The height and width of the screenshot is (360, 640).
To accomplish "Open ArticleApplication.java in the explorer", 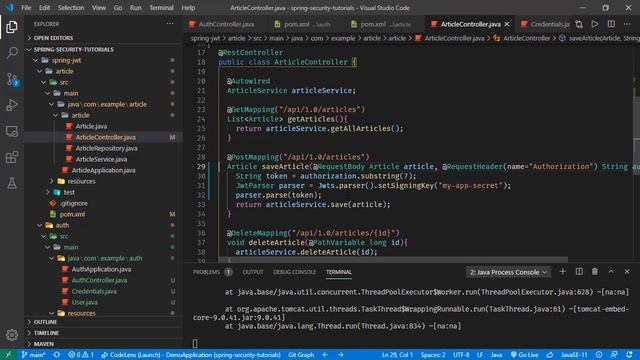I will click(103, 171).
